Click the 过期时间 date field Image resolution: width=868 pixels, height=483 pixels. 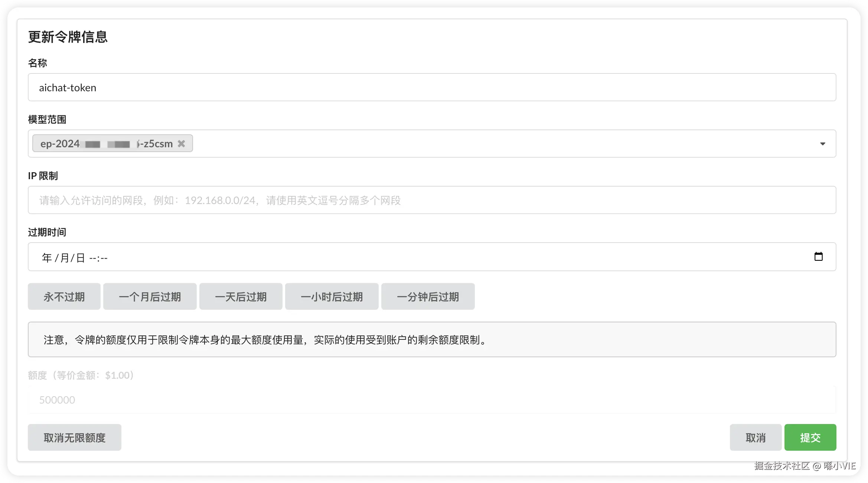[x=408, y=257]
